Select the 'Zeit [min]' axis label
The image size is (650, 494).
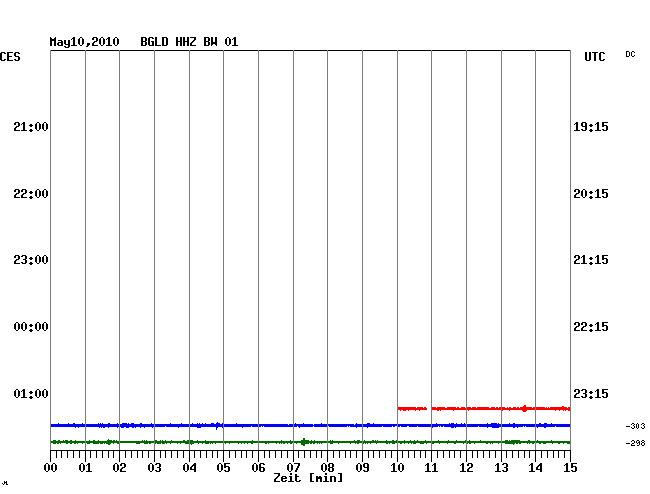pyautogui.click(x=308, y=478)
